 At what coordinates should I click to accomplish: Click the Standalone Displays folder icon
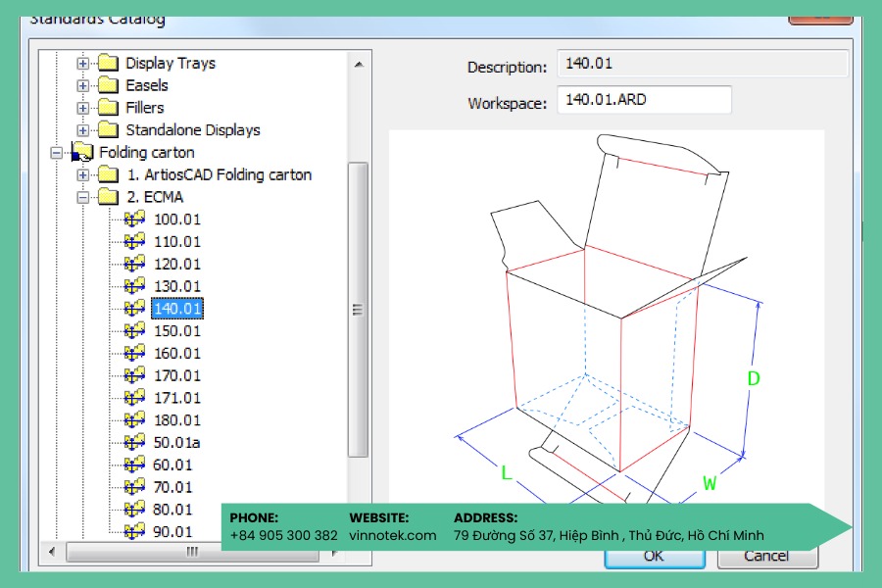108,130
